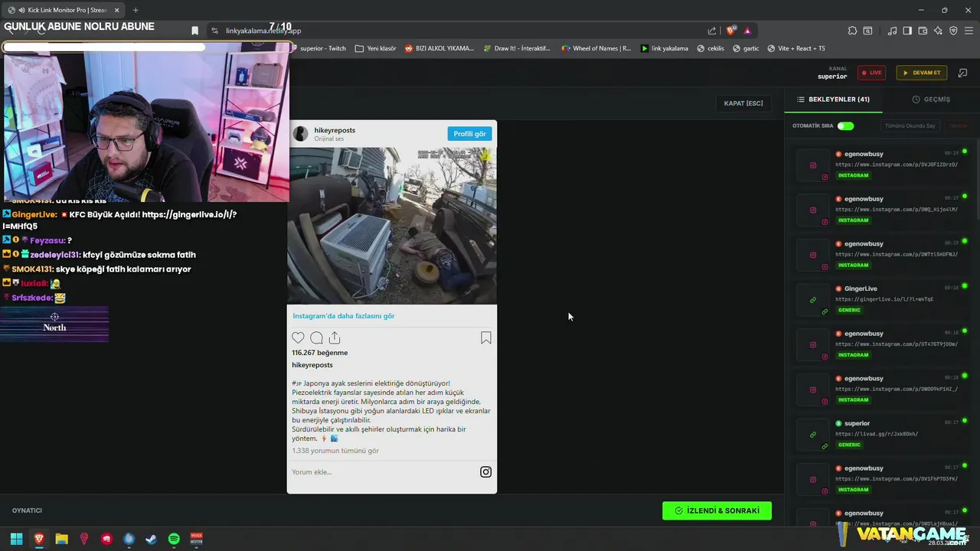
Task: Click the Brave Rewards triangle icon
Action: coord(747,31)
